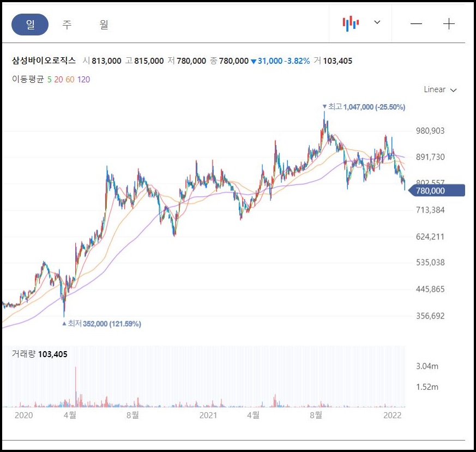Click the 891,730 price axis label
476x452 pixels.
(430, 157)
